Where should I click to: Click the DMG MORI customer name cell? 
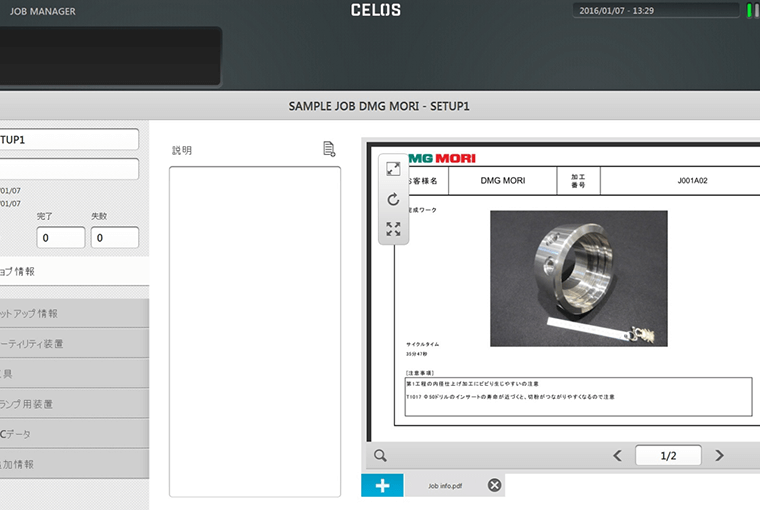pos(503,180)
